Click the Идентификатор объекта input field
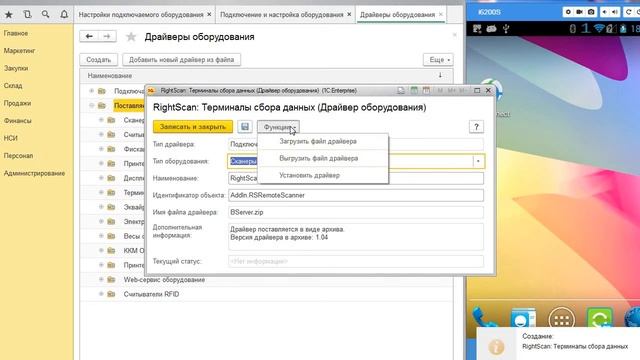The width and height of the screenshot is (640, 360). point(356,195)
